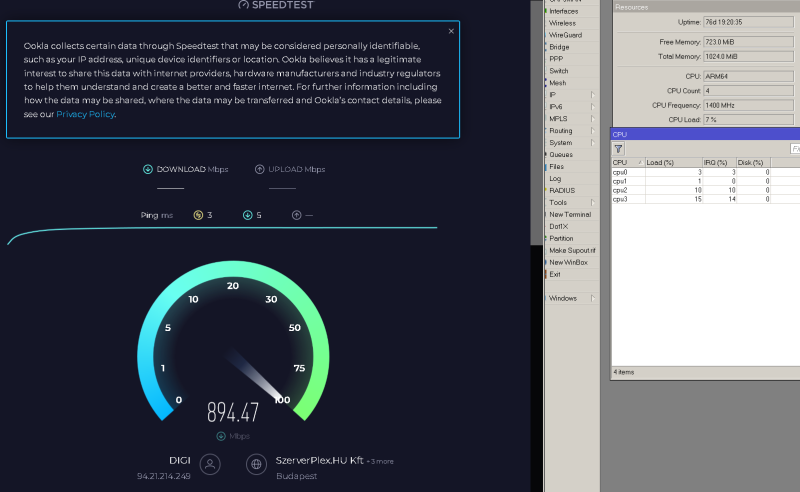
Task: Click the IP address 94.21.214.249
Action: click(164, 476)
